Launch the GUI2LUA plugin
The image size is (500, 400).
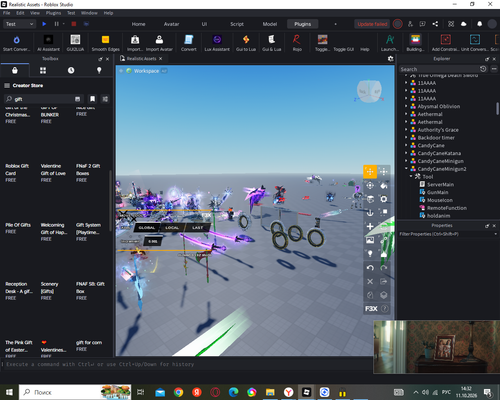[x=75, y=43]
